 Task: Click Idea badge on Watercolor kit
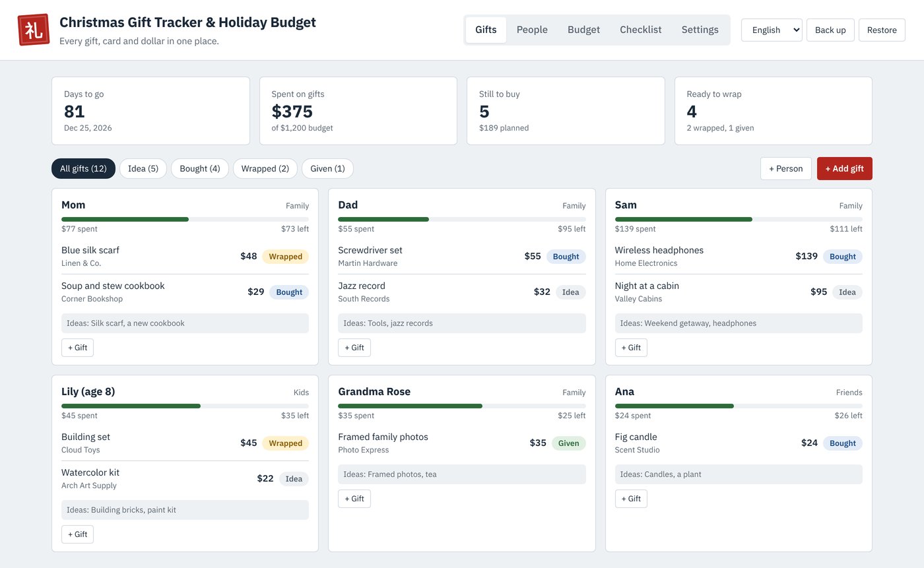click(x=294, y=479)
